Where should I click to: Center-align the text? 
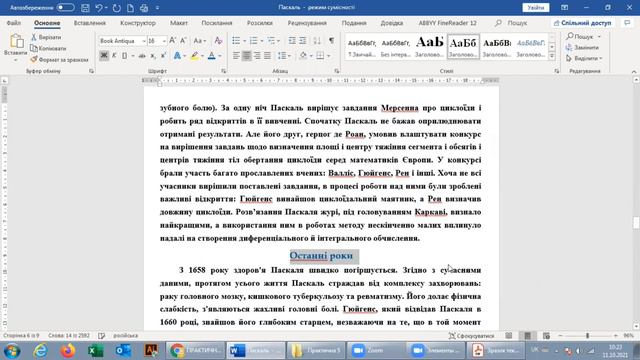point(247,56)
